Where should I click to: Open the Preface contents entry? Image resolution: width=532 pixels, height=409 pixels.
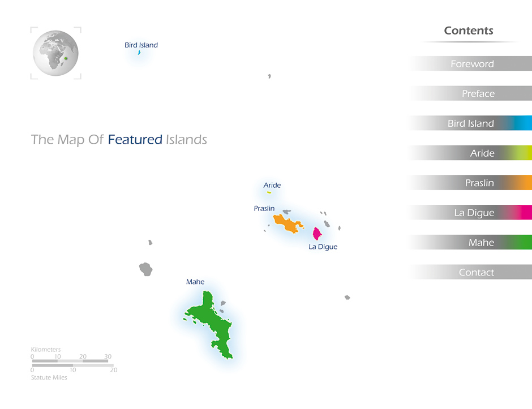pos(478,94)
